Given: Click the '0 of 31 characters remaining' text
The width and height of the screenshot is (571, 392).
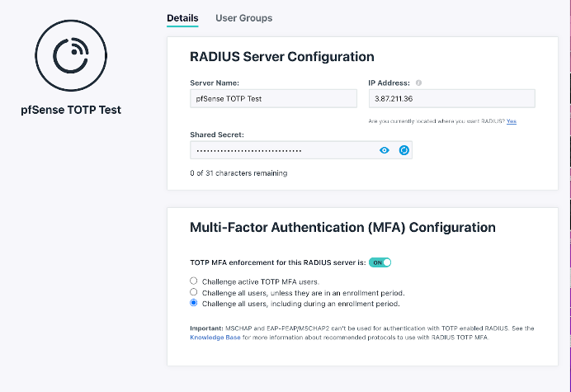Looking at the screenshot, I should tap(238, 173).
